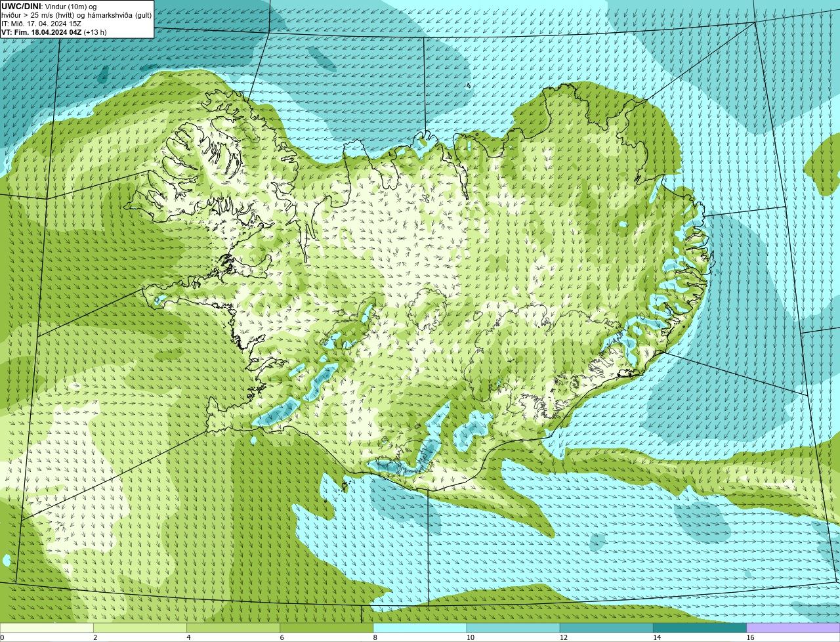The width and height of the screenshot is (840, 642).
Task: Click the '2' legend scale label
Action: tap(95, 637)
